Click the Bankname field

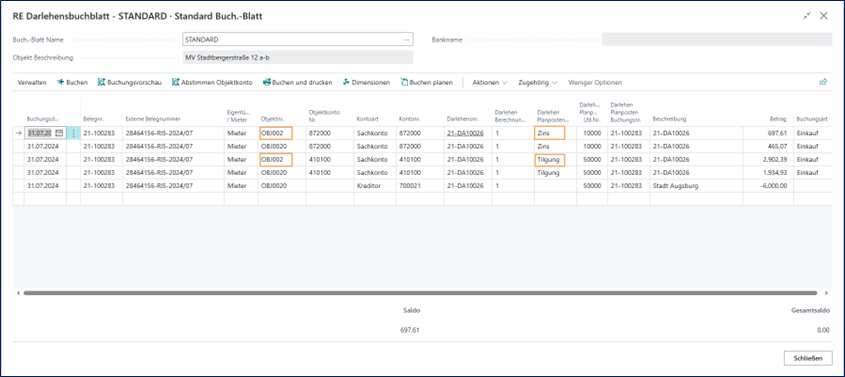coord(717,39)
